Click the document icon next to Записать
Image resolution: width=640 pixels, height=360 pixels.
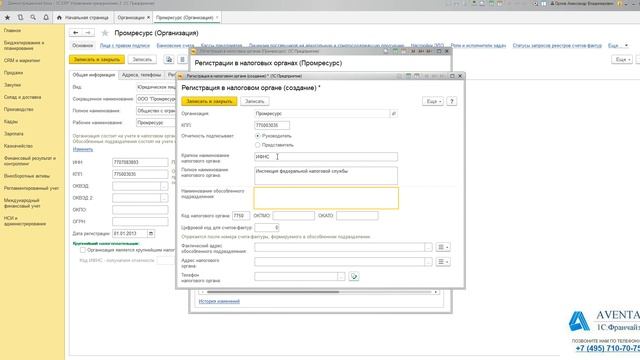(169, 60)
